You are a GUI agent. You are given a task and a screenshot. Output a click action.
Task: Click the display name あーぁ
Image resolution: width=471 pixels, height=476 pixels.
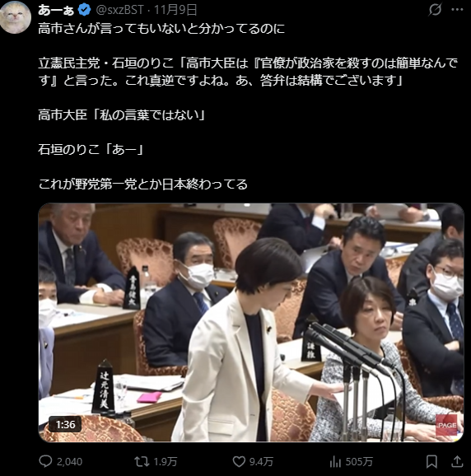pyautogui.click(x=56, y=11)
